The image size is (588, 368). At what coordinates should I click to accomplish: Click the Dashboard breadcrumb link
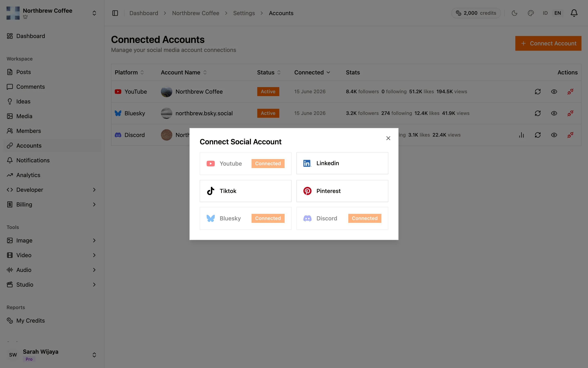coord(144,13)
